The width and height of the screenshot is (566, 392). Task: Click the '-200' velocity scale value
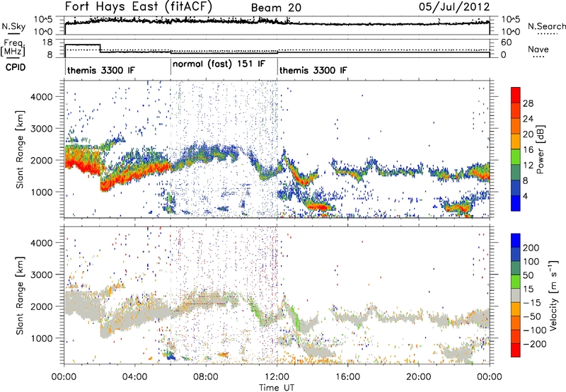(534, 344)
